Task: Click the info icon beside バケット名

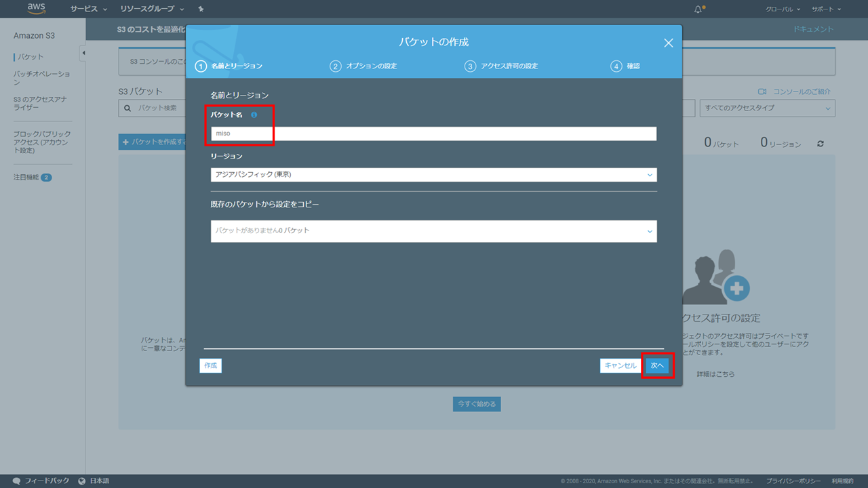Action: [254, 115]
